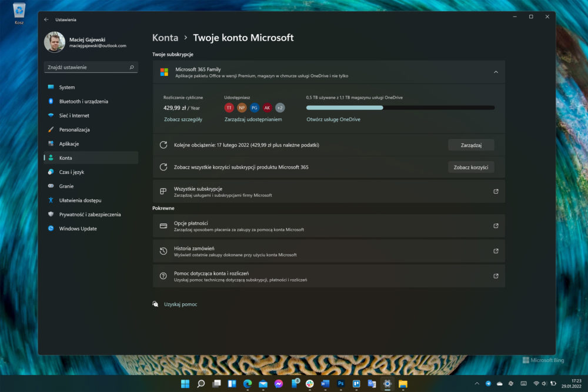Click the Zobacz szczegóły link
This screenshot has width=588, height=392.
coord(183,119)
